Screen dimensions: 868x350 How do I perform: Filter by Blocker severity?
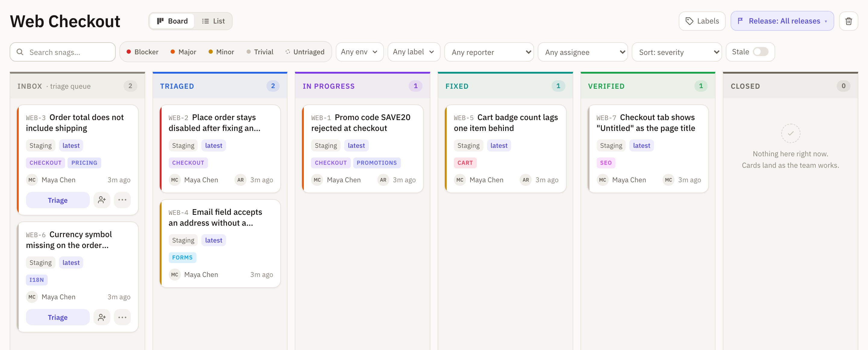[x=142, y=52]
